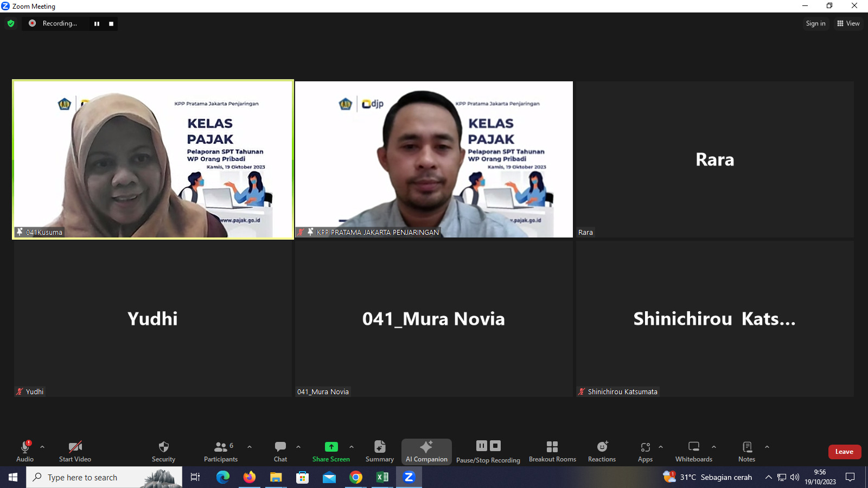The width and height of the screenshot is (868, 488).
Task: Expand Share Screen options arrow
Action: point(352,447)
